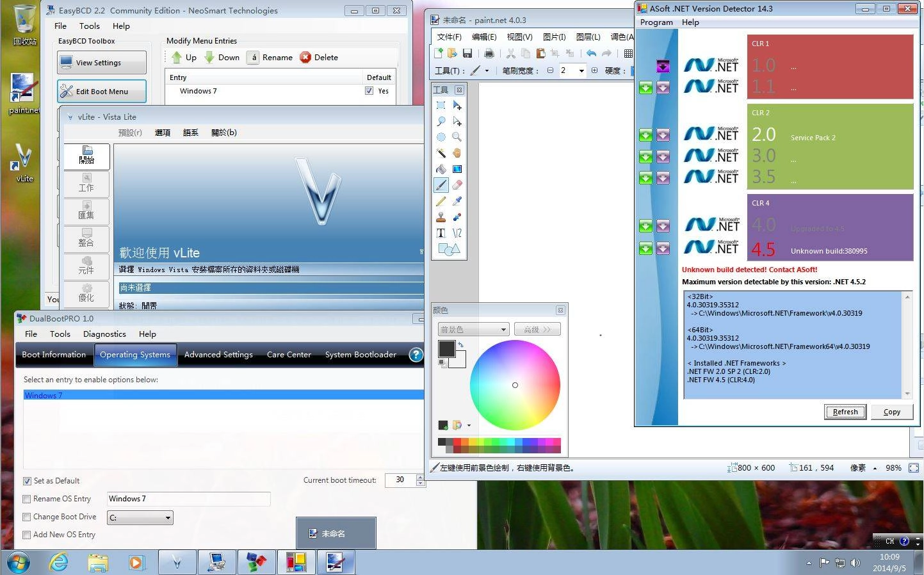Select the Gradient tool

pyautogui.click(x=457, y=169)
